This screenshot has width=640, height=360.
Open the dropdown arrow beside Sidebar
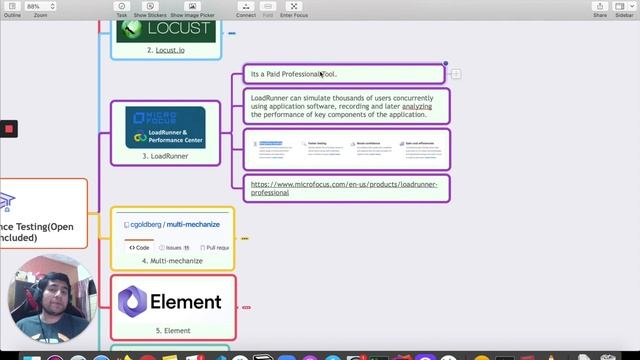point(632,6)
